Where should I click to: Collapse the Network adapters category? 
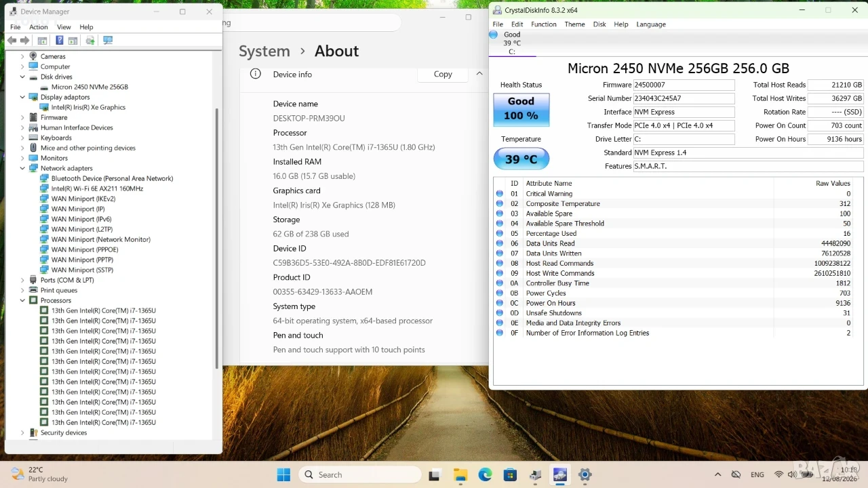(x=22, y=168)
